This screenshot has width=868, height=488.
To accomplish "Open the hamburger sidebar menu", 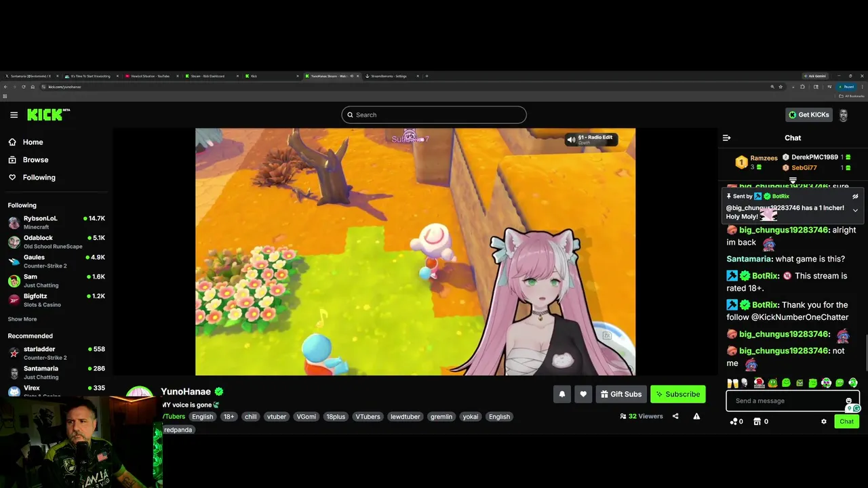I will [x=14, y=115].
